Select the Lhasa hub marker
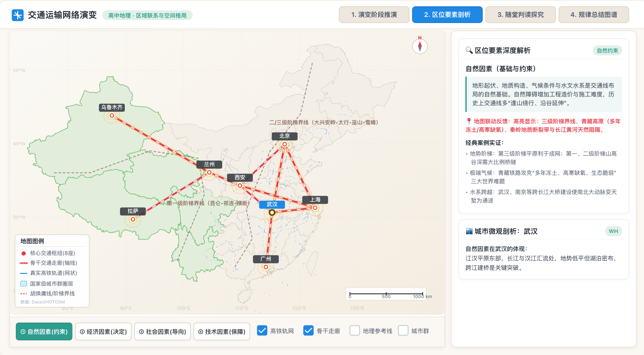Image resolution: width=644 pixels, height=355 pixels. pyautogui.click(x=133, y=219)
